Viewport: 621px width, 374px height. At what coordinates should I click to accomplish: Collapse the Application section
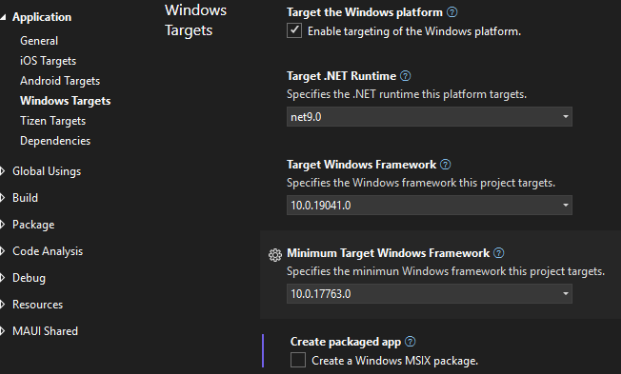[3, 17]
